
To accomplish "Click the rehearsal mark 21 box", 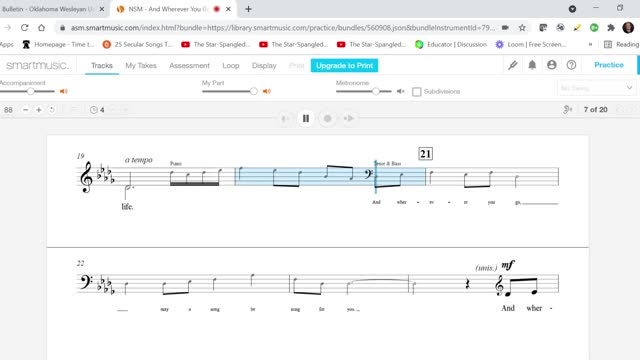I will coord(425,154).
